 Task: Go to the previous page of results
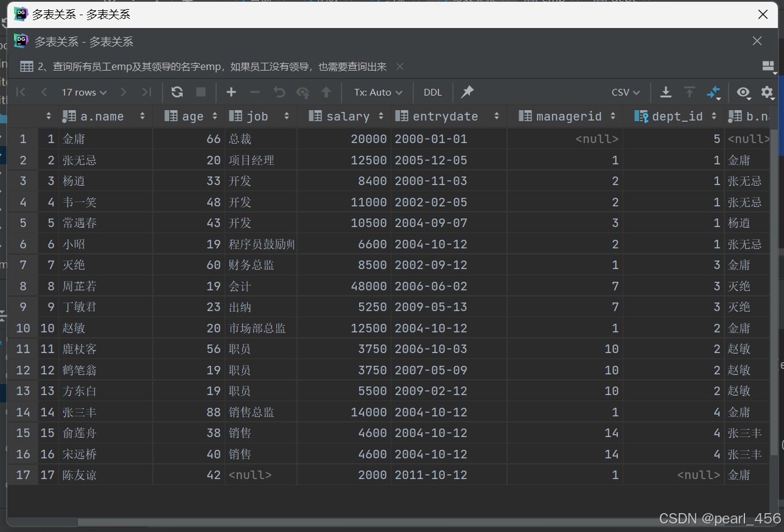44,93
